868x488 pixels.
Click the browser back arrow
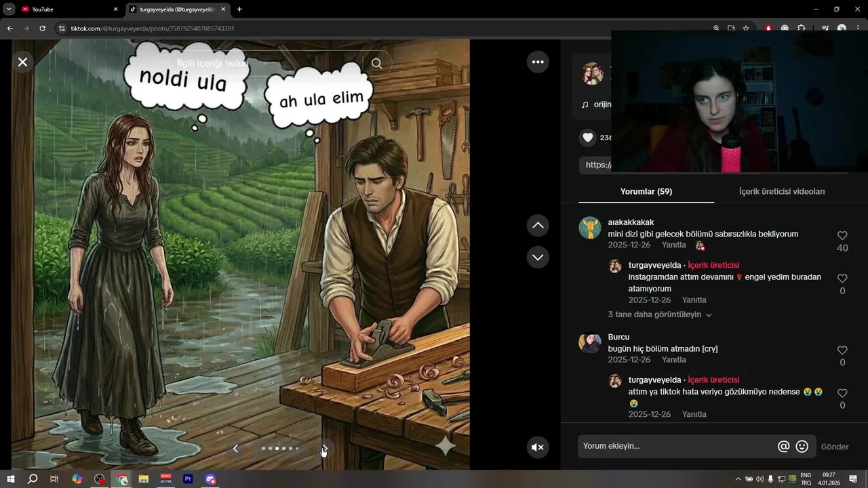click(x=9, y=28)
